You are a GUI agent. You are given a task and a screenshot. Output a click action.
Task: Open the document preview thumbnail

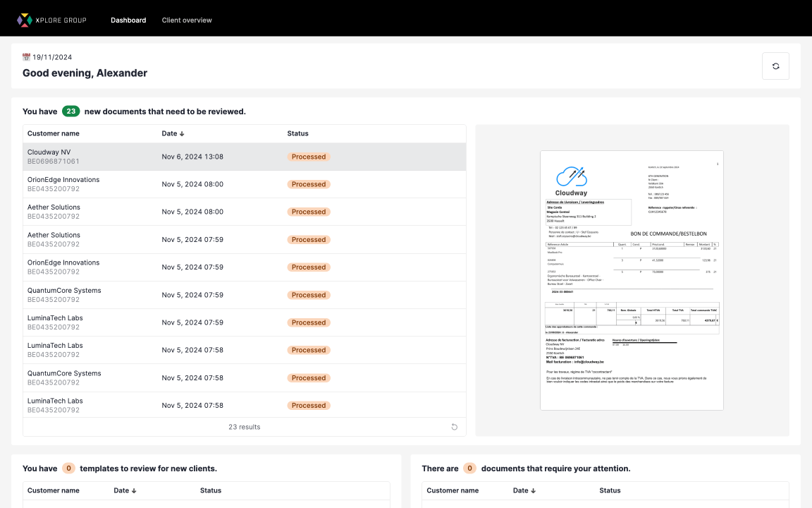click(632, 280)
